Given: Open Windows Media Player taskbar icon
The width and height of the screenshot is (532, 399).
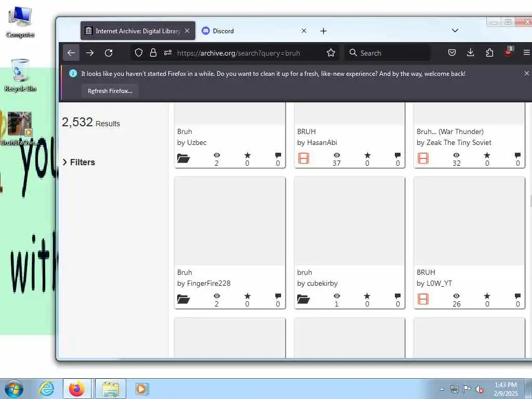Looking at the screenshot, I should pyautogui.click(x=141, y=389).
